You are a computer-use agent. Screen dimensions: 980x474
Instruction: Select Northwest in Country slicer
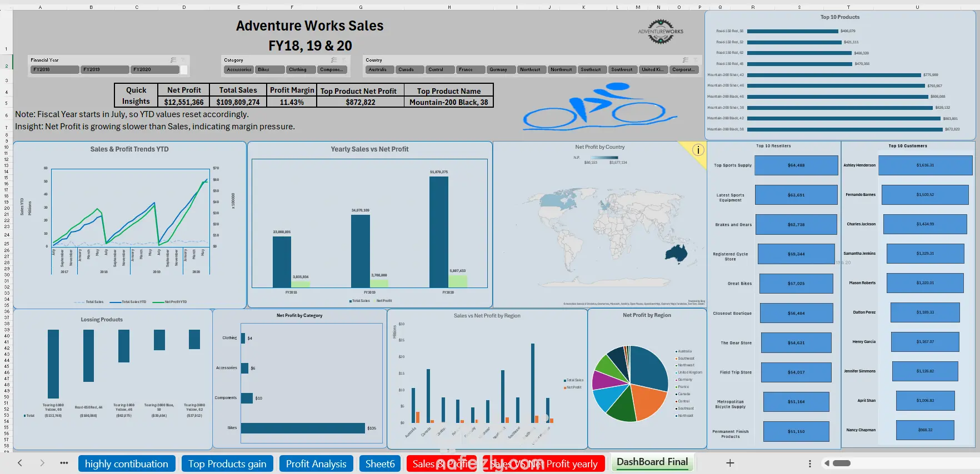pyautogui.click(x=562, y=70)
